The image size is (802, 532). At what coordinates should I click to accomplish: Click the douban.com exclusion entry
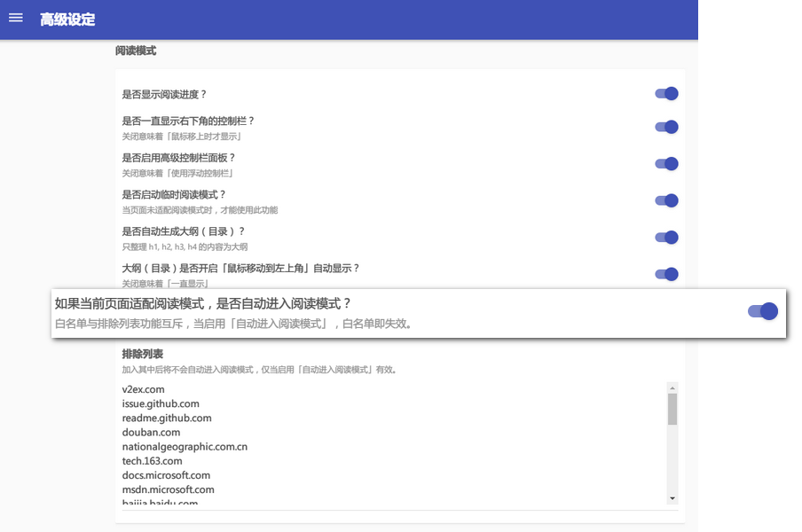152,433
